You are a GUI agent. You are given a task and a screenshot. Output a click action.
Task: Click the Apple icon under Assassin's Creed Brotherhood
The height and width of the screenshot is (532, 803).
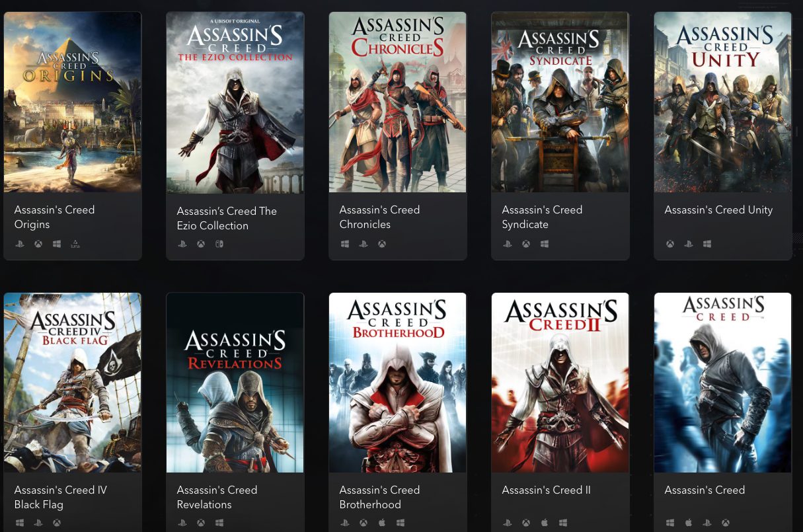click(382, 523)
